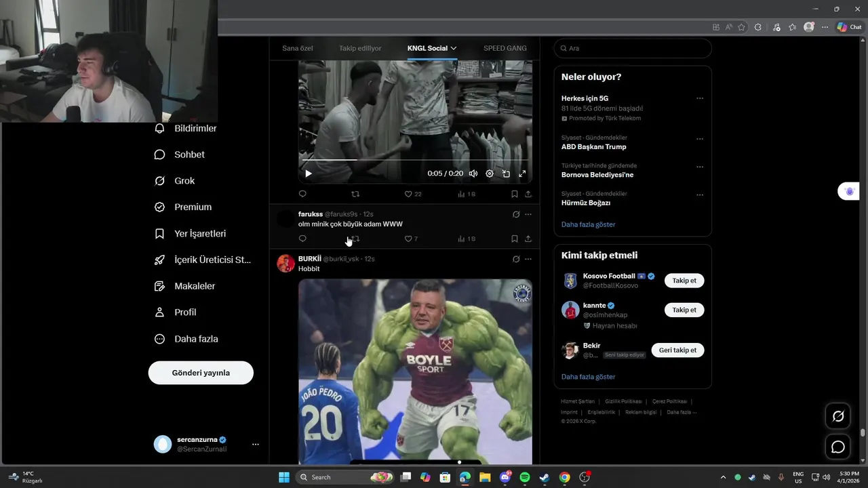The height and width of the screenshot is (488, 868).
Task: Seek on the video progress bar
Action: point(415,160)
